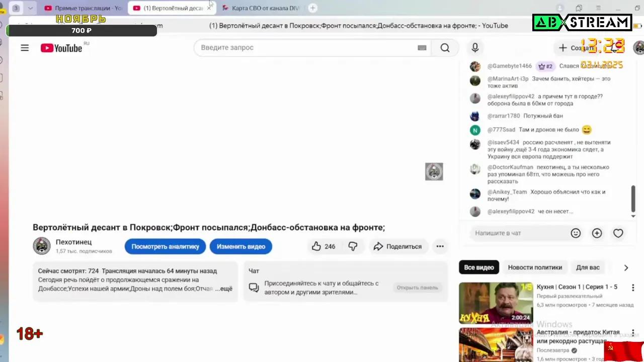The width and height of the screenshot is (644, 362).
Task: Switch to the Прямые трансляции browser tab
Action: tap(84, 8)
